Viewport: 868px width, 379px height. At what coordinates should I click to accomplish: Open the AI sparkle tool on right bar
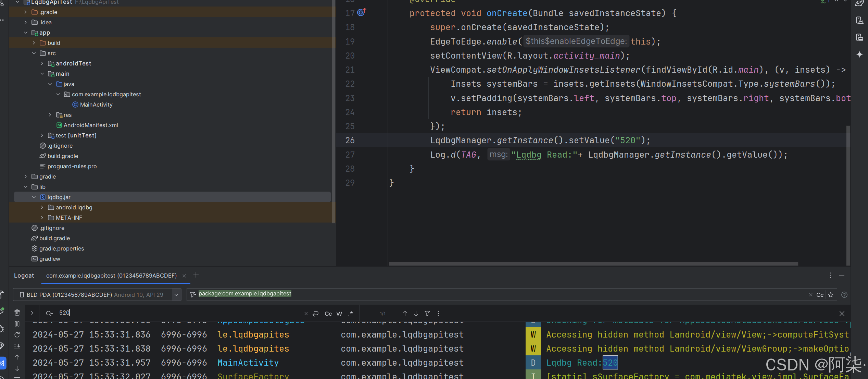coord(859,54)
